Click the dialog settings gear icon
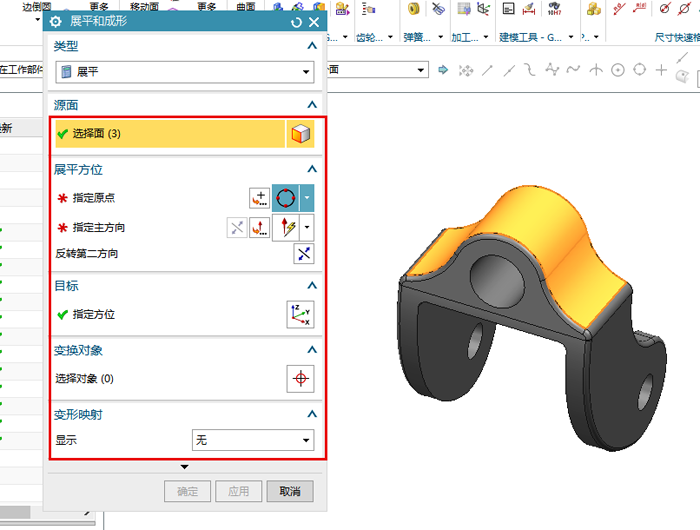Screen dimensions: 700x530 tap(56, 22)
